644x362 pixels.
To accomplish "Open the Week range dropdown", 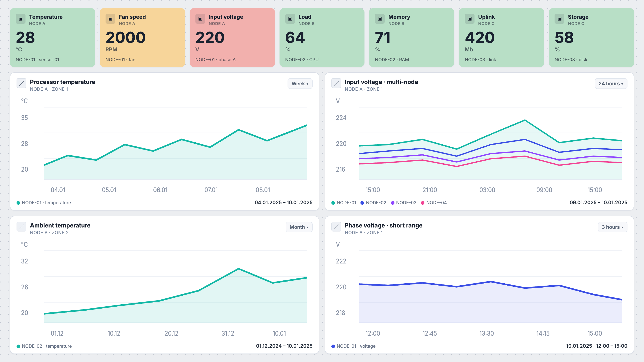I will [x=300, y=84].
